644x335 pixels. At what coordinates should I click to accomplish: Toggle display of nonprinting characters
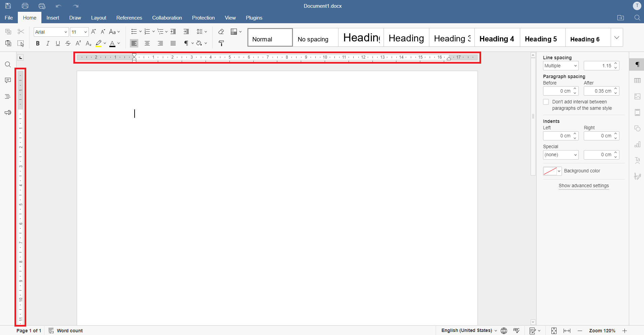tap(186, 43)
